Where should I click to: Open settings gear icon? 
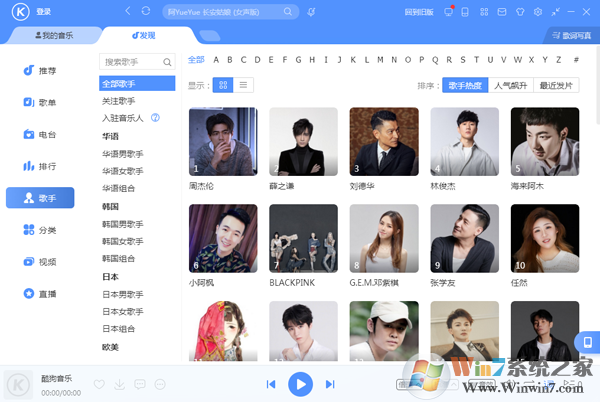[x=538, y=12]
